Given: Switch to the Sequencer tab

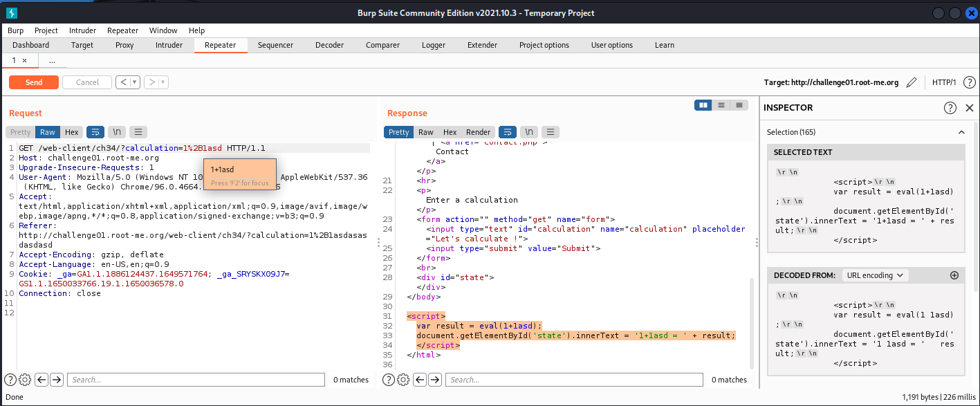Looking at the screenshot, I should (275, 45).
